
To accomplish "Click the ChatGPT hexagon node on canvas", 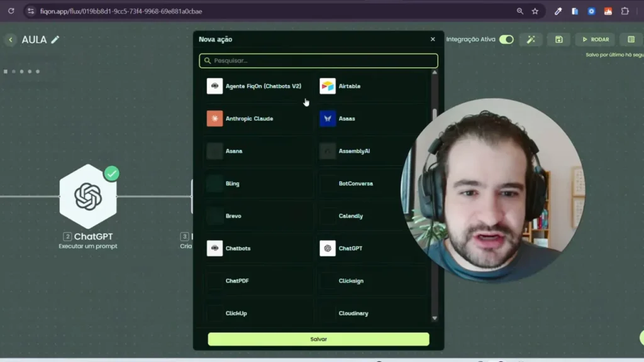I will click(88, 197).
